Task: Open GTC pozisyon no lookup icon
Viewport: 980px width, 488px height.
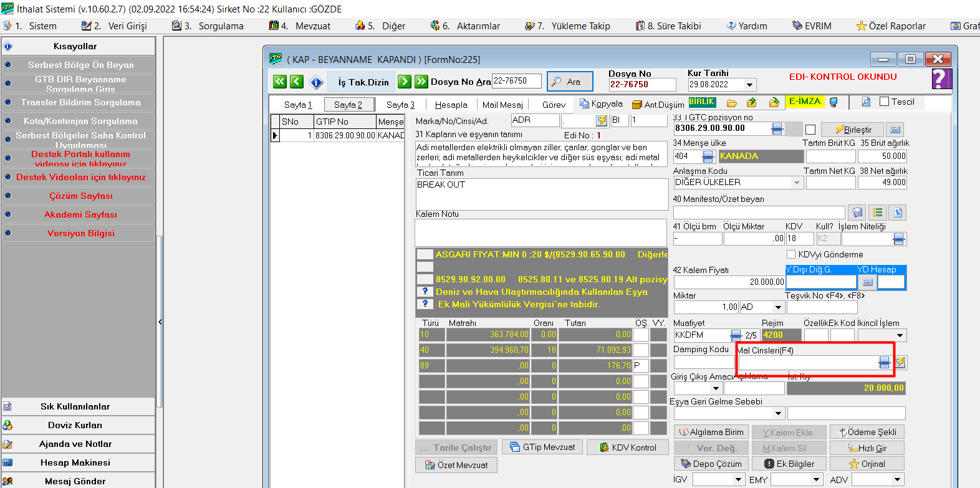Action: pos(777,129)
